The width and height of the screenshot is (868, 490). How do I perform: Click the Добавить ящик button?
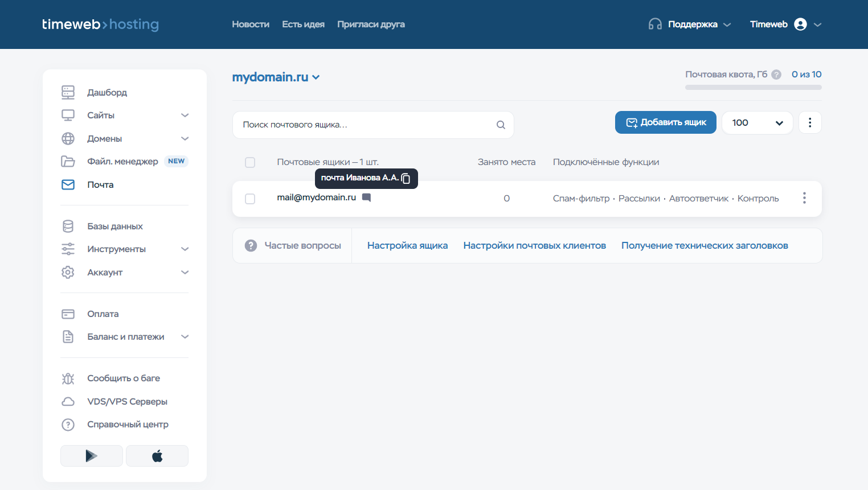click(x=665, y=122)
